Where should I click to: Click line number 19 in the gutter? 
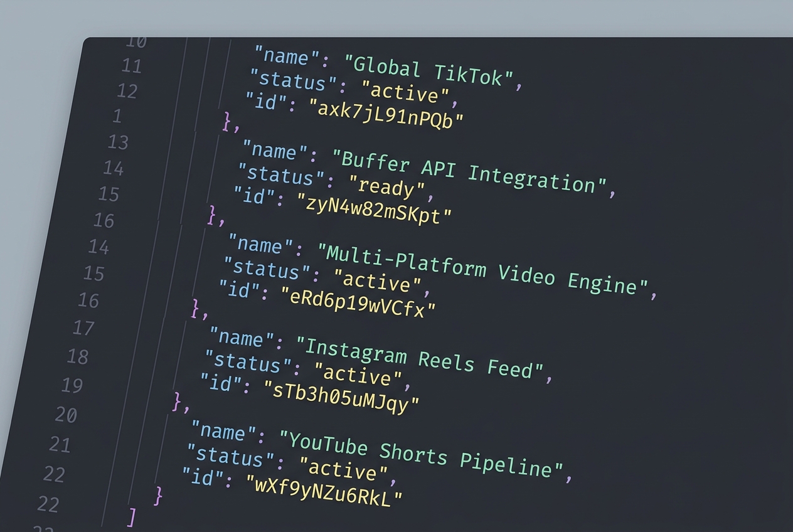click(x=72, y=385)
